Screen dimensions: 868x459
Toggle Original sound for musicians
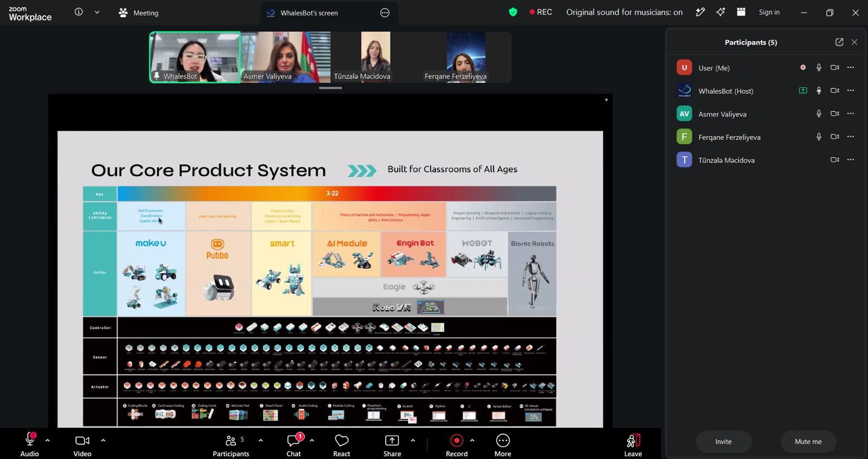click(x=624, y=12)
